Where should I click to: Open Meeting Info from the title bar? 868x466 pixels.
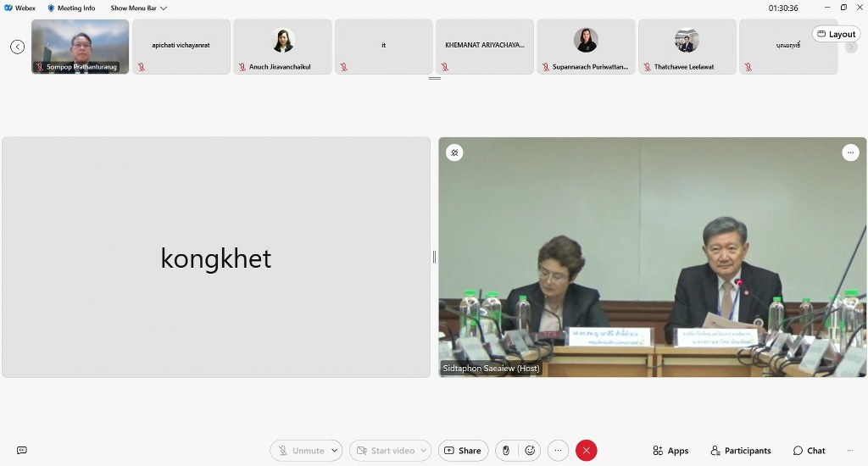[x=71, y=8]
